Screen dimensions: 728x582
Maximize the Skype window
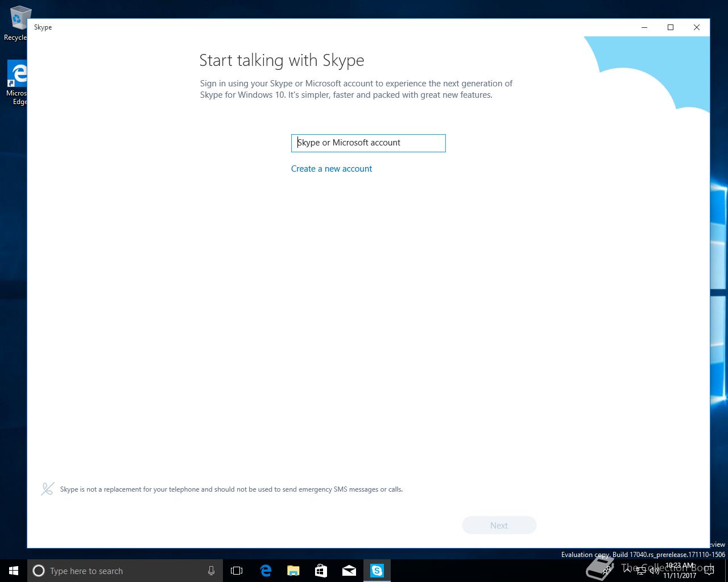coord(671,27)
